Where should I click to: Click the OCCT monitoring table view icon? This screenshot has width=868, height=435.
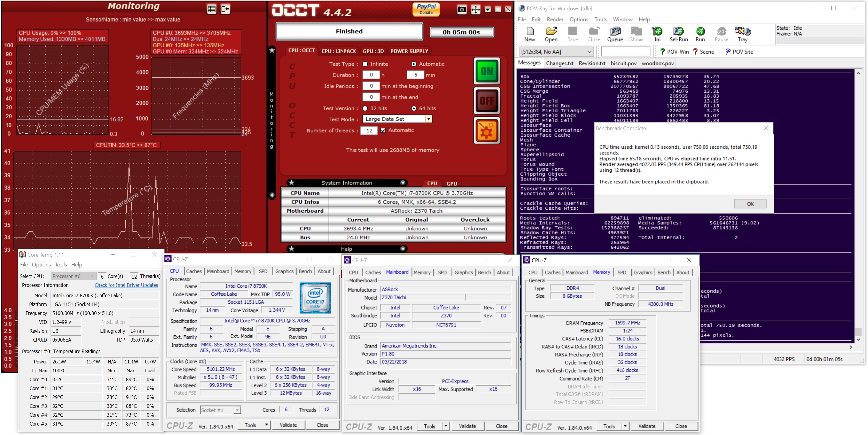(212, 9)
